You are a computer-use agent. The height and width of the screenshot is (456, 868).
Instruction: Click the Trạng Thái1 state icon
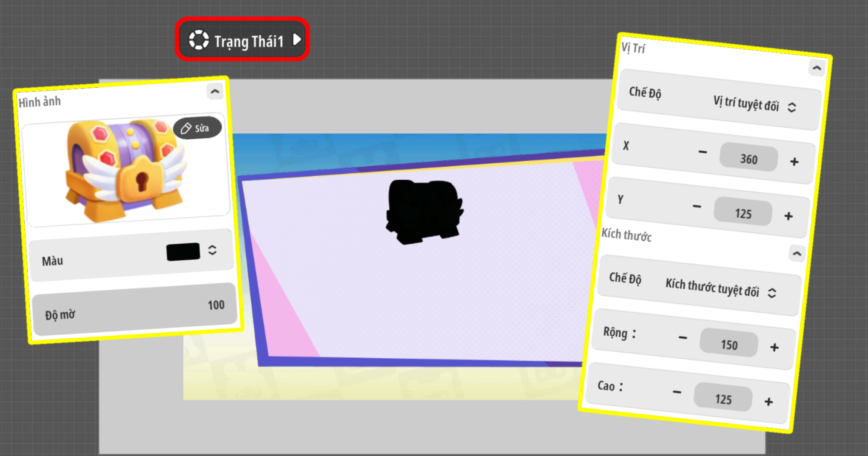pyautogui.click(x=199, y=40)
